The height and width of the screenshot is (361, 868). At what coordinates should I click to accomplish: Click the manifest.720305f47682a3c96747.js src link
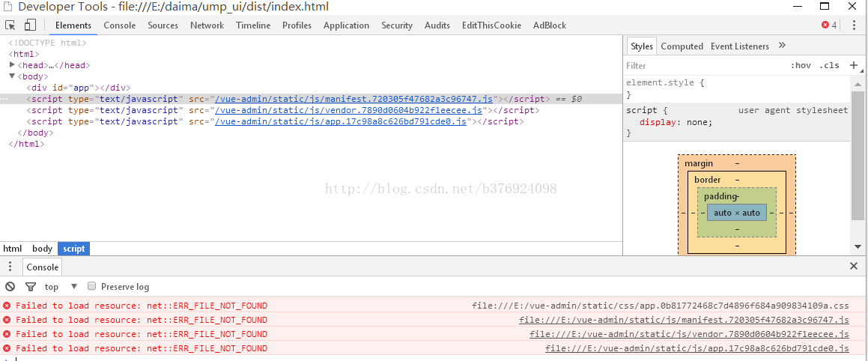pos(353,99)
